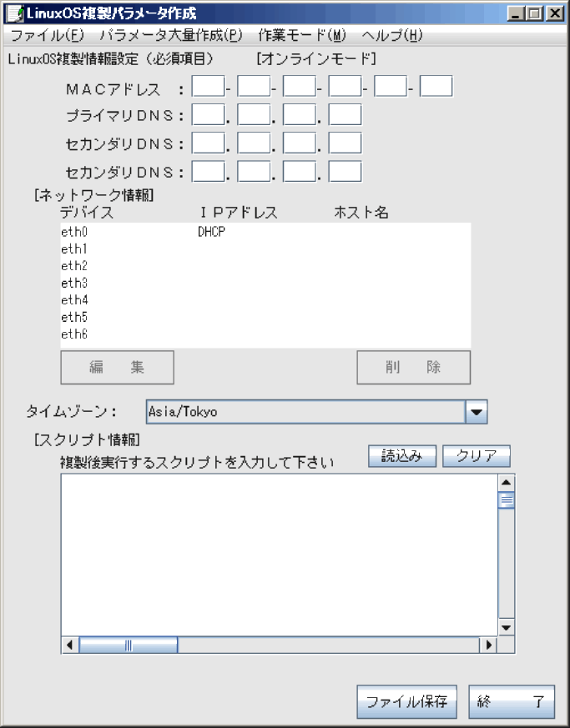Click the script area scroll up arrow
The image size is (570, 728).
coord(507,483)
